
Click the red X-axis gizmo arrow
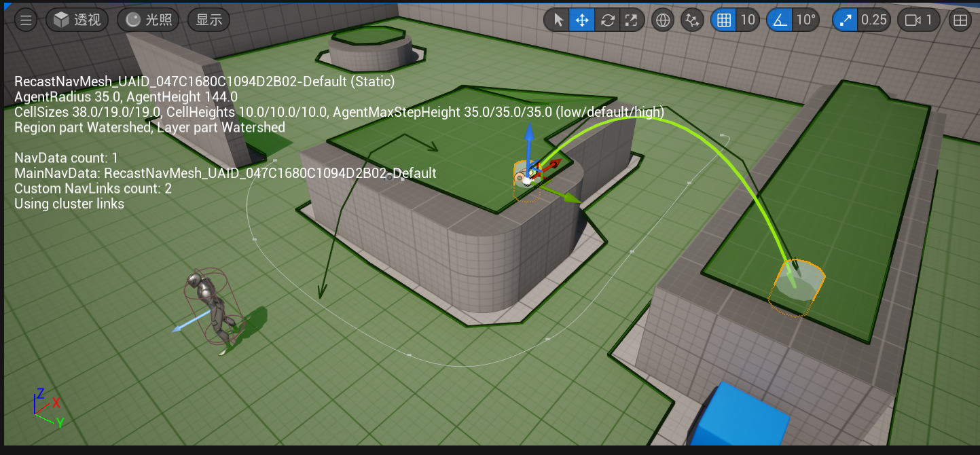pyautogui.click(x=553, y=166)
